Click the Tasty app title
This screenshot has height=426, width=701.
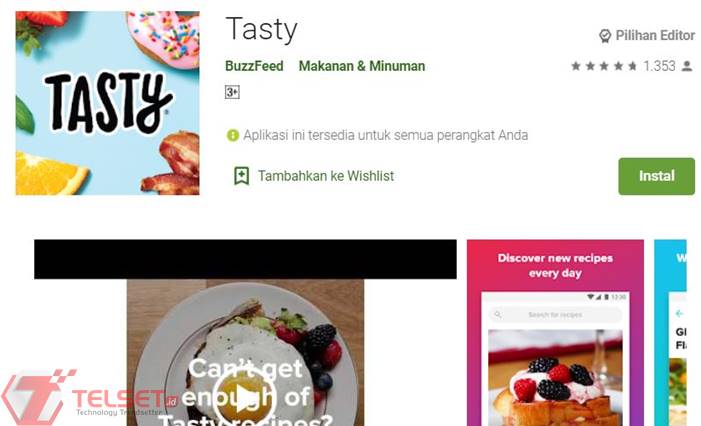click(x=262, y=30)
